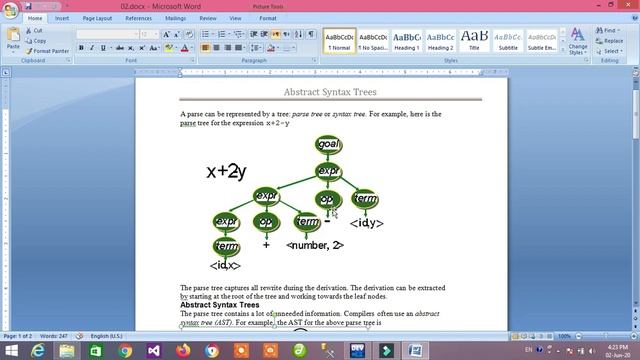Click the Words: 247 status bar count

click(53, 336)
